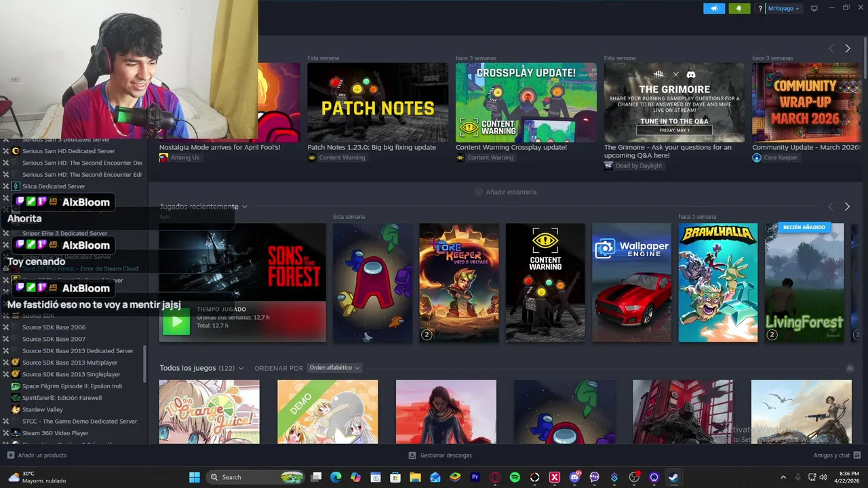This screenshot has width=868, height=488.
Task: Click the library sidebar scrollbar
Action: pyautogui.click(x=145, y=363)
